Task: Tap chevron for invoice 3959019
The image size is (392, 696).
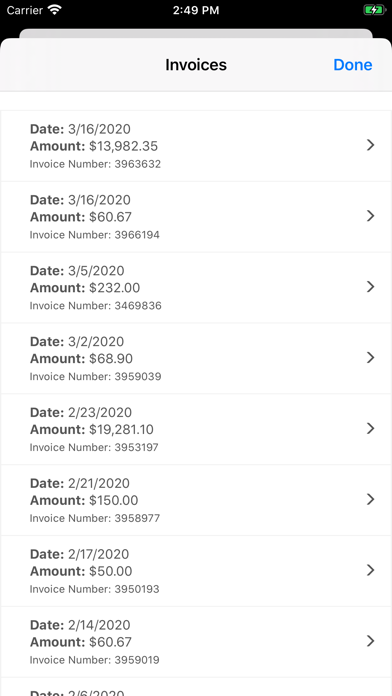Action: point(370,641)
